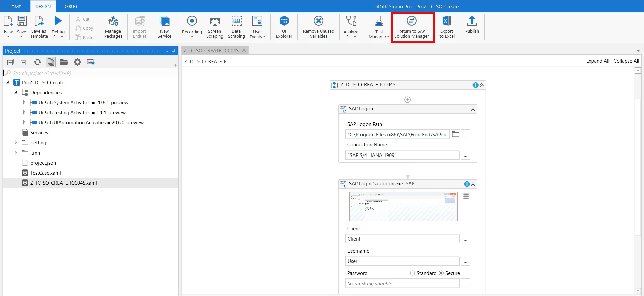This screenshot has width=644, height=296.
Task: Click Collapse All in designer
Action: 626,61
